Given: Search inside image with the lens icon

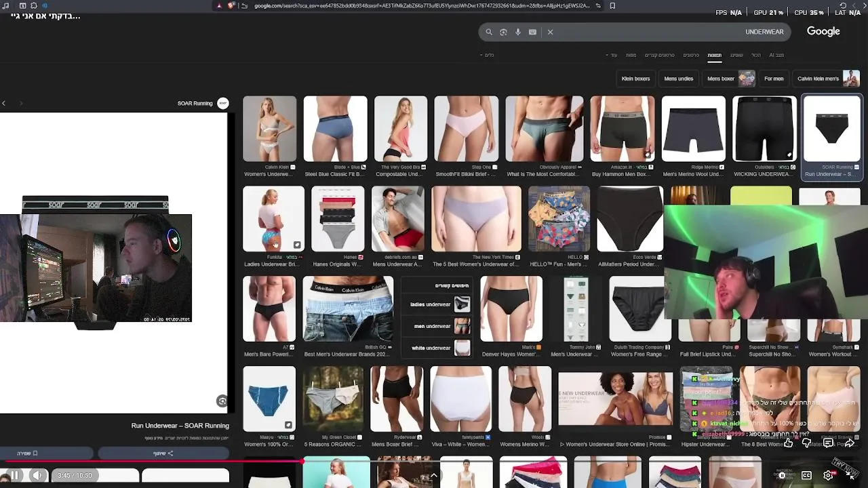Looking at the screenshot, I should [222, 401].
